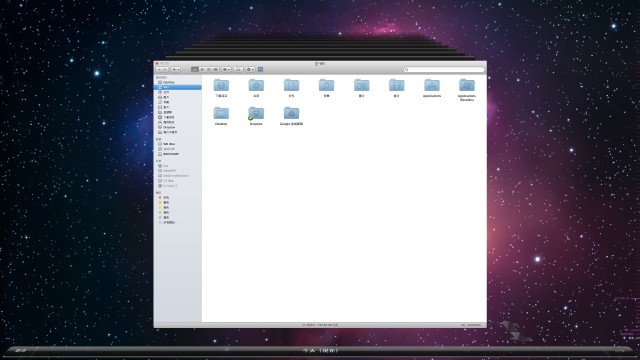The image size is (640, 360).
Task: Adjust icon size slider in status bar
Action: [x=471, y=325]
